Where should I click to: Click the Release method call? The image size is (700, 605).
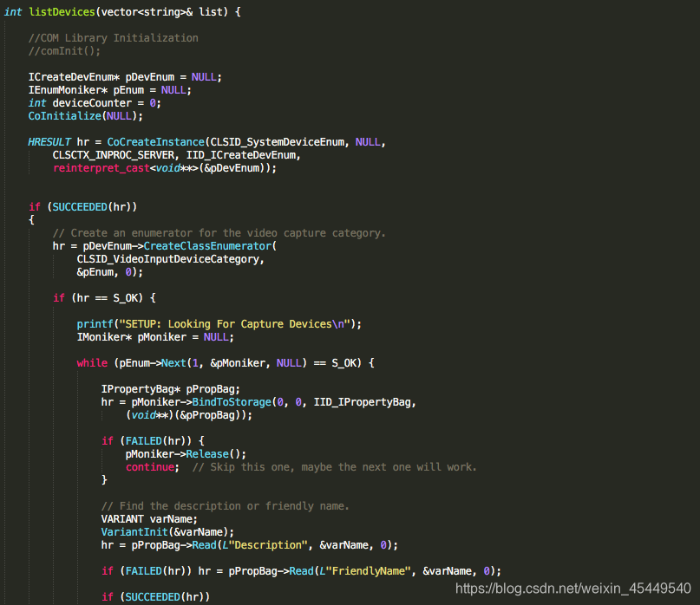pyautogui.click(x=207, y=454)
